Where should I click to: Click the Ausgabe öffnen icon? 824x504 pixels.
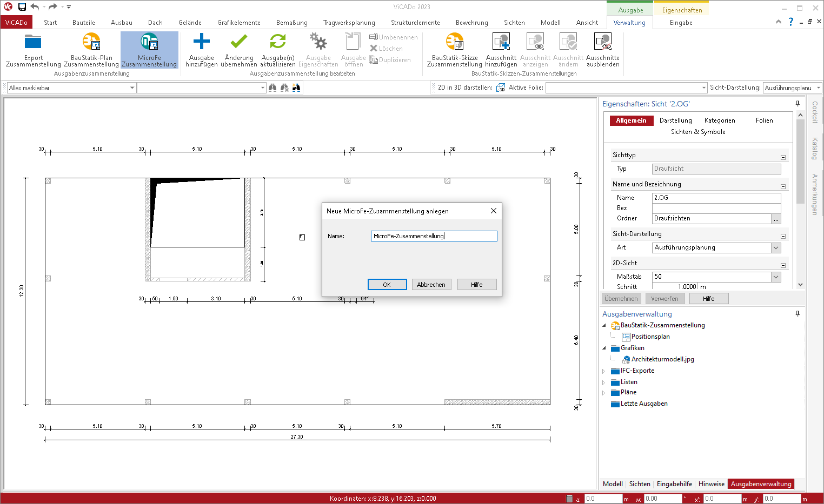click(x=353, y=42)
